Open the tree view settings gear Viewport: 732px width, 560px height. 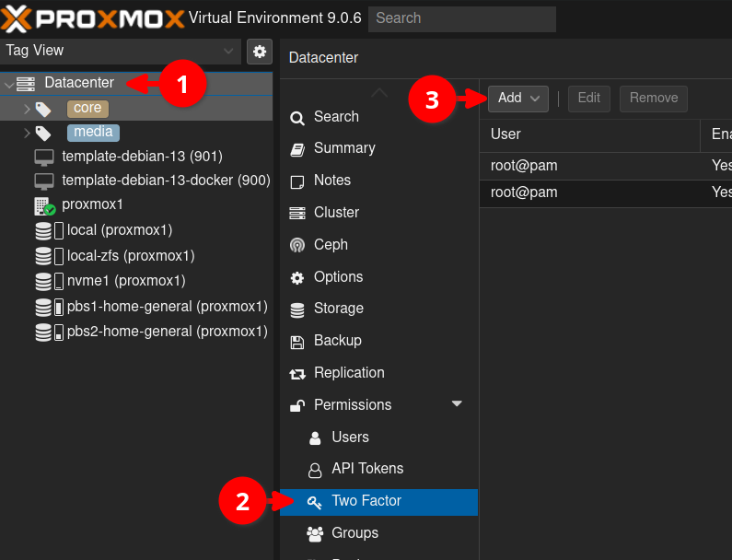point(260,51)
